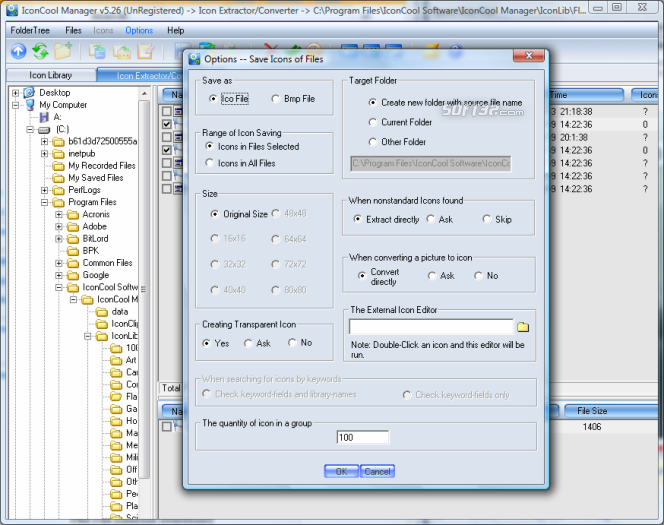Choose Icons in All Files option
Screen dimensions: 664x525
click(209, 163)
